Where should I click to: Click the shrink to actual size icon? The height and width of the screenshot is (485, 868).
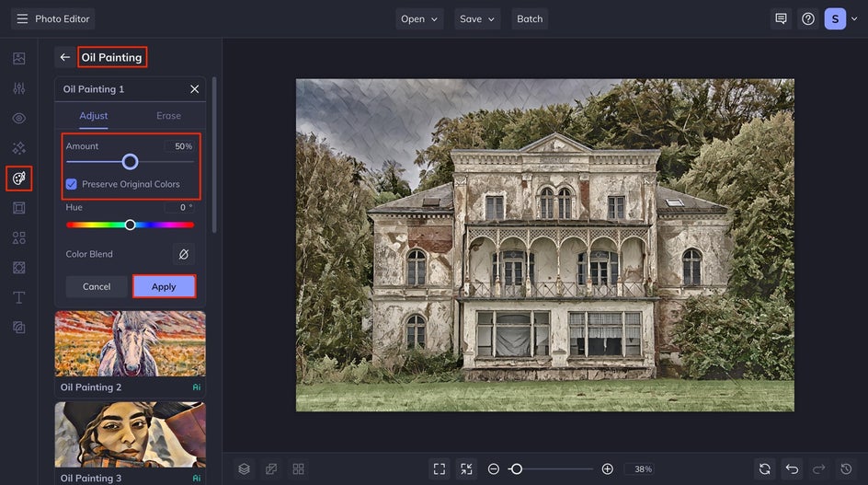467,469
